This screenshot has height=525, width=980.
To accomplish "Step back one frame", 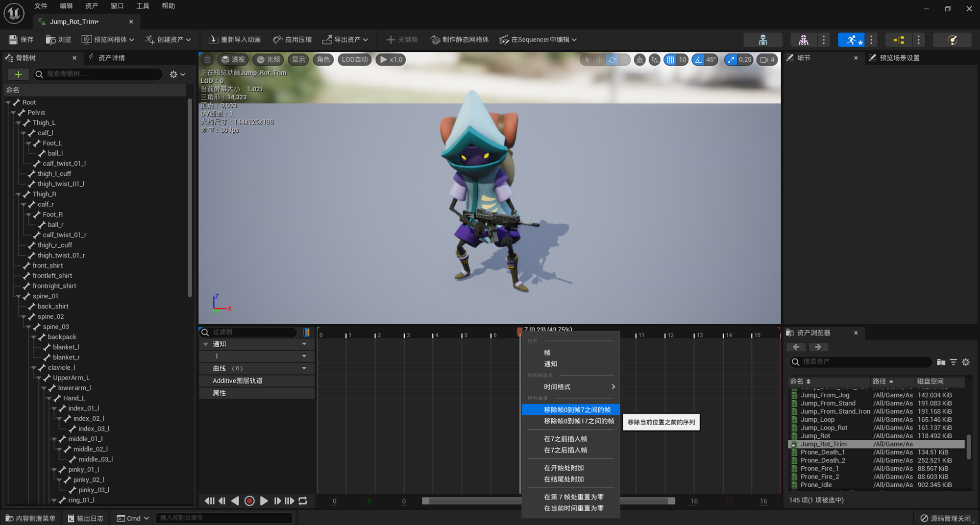I will point(222,501).
